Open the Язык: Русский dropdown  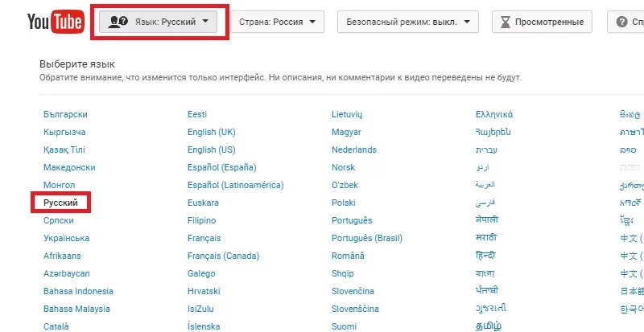pyautogui.click(x=158, y=22)
